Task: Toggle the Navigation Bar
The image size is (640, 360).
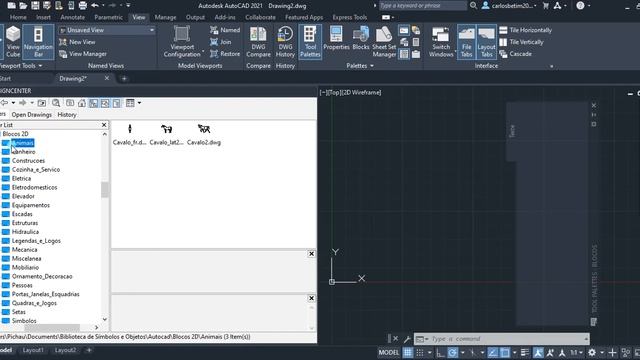Action: (38, 42)
